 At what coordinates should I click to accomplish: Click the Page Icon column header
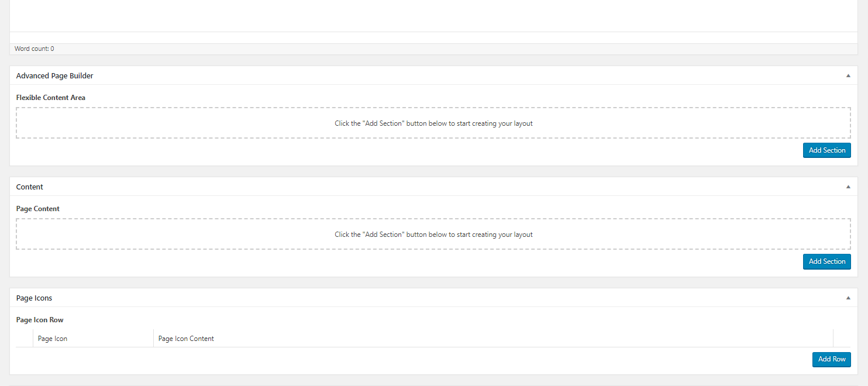click(53, 339)
